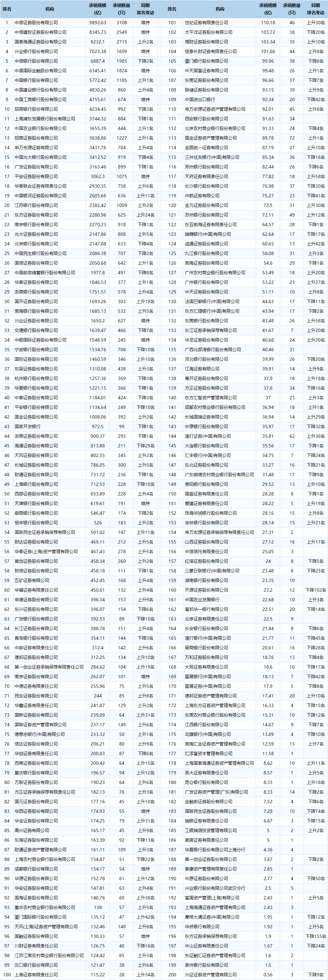Select 中国邮政储蓄银行股份有限公司 cell
The image size is (328, 980).
coord(44,272)
